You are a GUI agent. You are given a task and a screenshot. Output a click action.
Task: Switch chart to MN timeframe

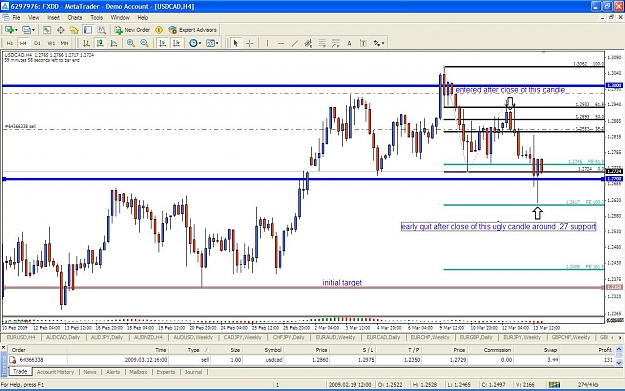[64, 43]
